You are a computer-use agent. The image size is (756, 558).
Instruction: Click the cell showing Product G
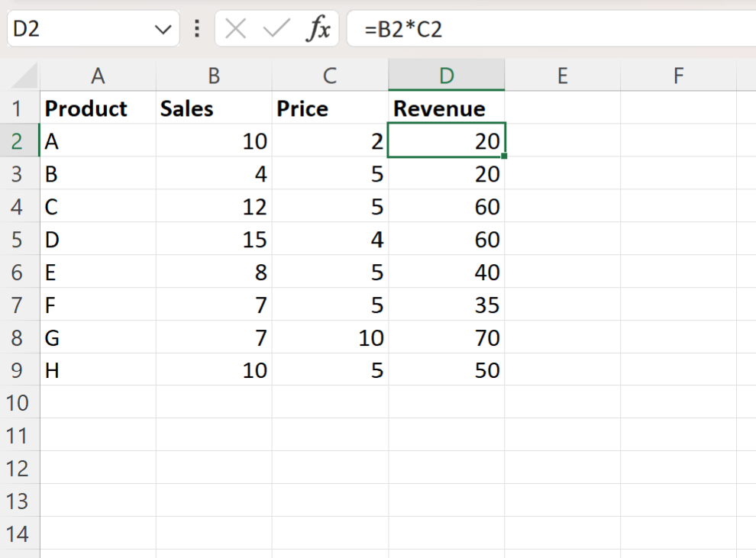98,337
